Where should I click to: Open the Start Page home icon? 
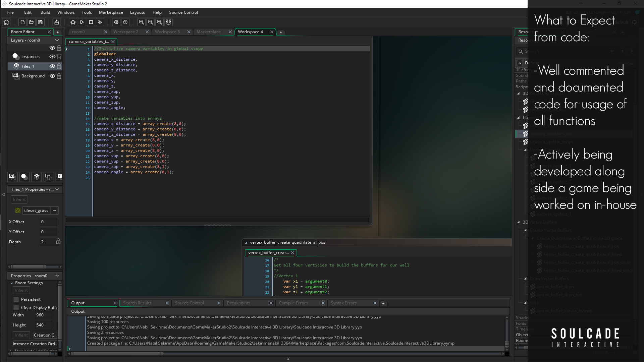[x=6, y=22]
